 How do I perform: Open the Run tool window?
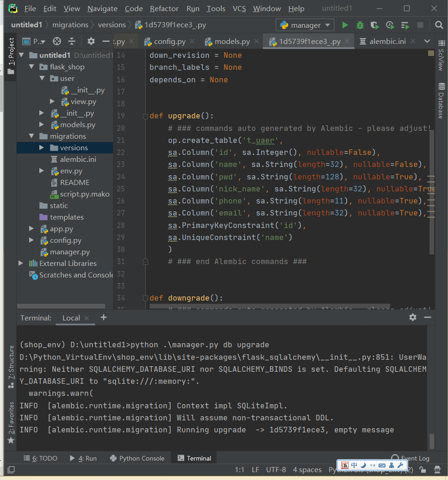click(83, 458)
